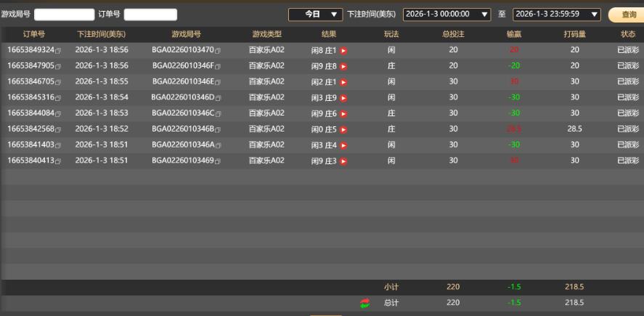Open the 今日 date range dropdown
Viewport: 644px width, 316px height.
tap(315, 15)
